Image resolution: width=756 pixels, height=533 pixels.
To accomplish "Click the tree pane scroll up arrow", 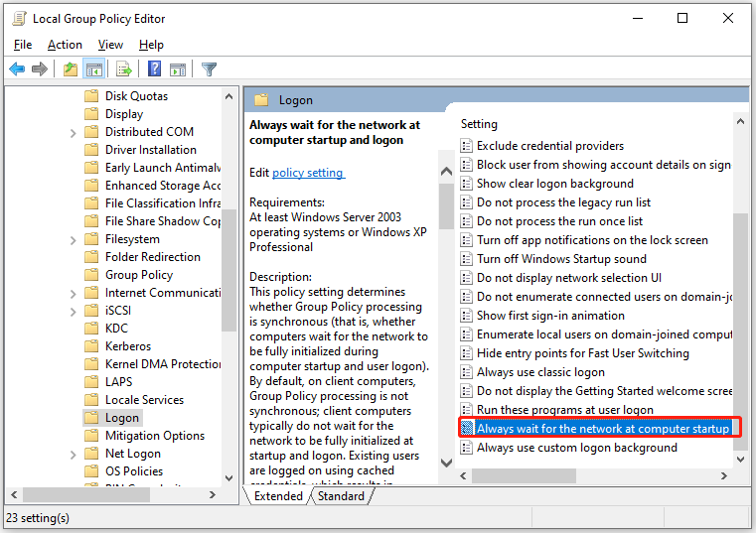I will point(229,96).
